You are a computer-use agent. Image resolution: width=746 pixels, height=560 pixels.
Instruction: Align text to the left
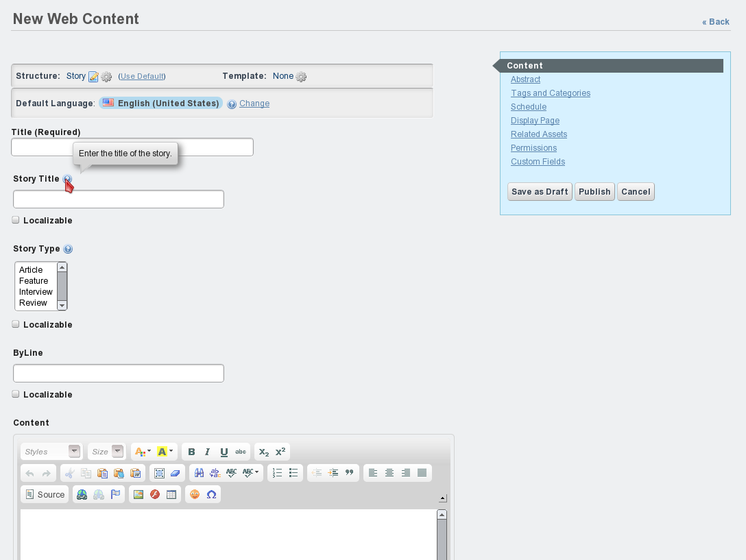373,473
